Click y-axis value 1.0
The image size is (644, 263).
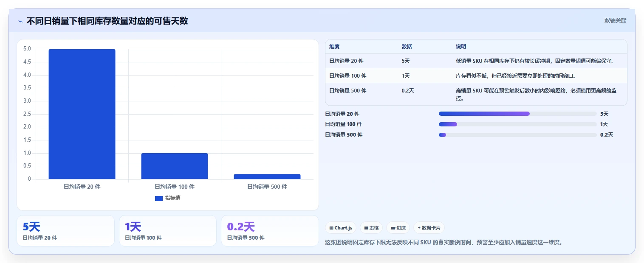(27, 153)
